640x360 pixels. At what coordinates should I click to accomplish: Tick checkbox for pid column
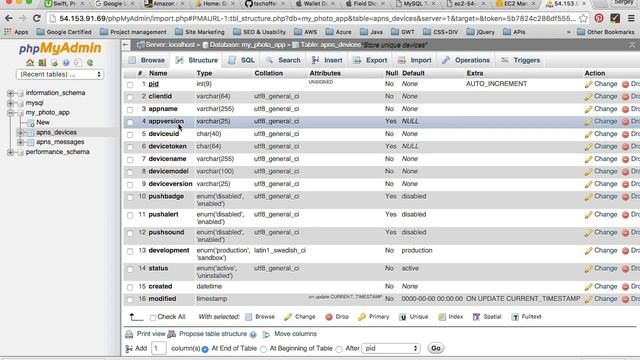tap(130, 84)
